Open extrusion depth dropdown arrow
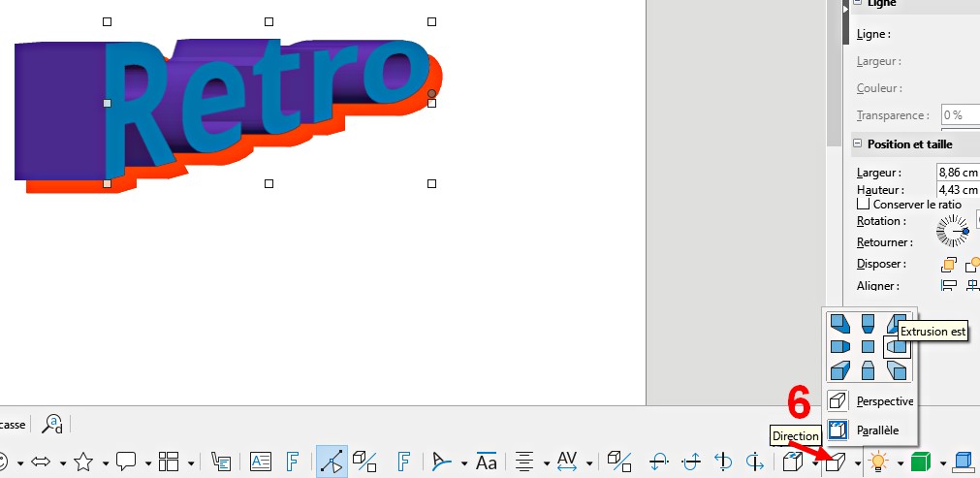 815,463
